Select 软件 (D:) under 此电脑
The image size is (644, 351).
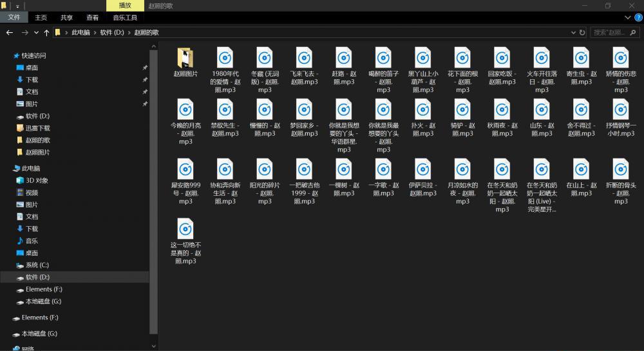point(74,277)
